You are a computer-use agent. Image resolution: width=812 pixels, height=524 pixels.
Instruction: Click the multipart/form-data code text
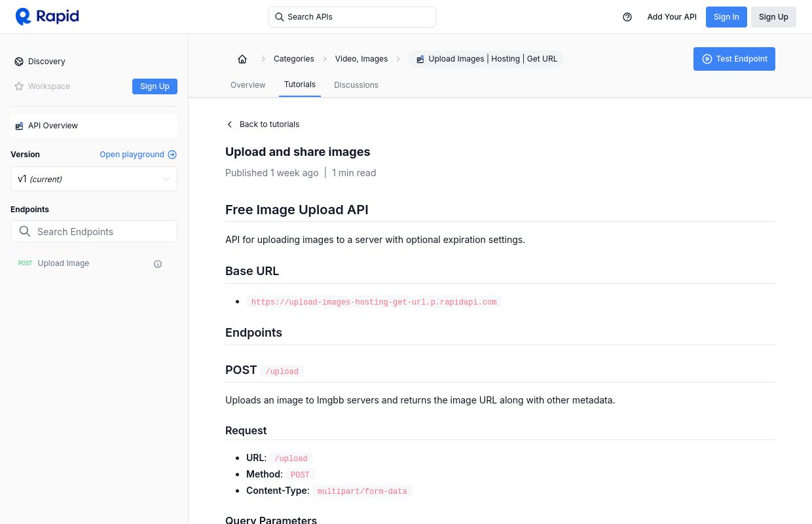point(362,491)
